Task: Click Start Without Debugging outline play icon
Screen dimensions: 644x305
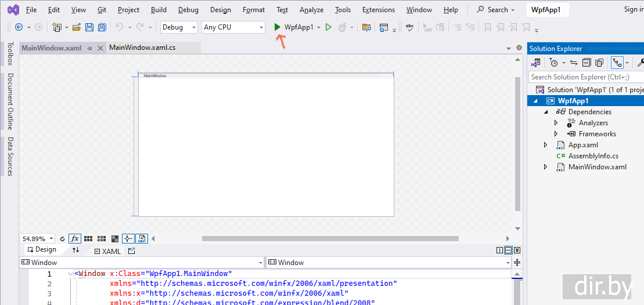Action: click(x=328, y=27)
